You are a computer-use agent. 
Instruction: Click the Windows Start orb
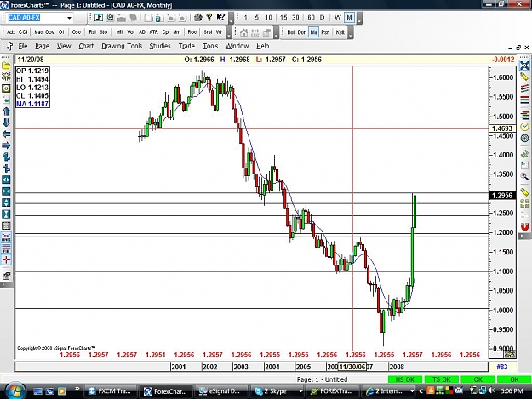[15, 390]
